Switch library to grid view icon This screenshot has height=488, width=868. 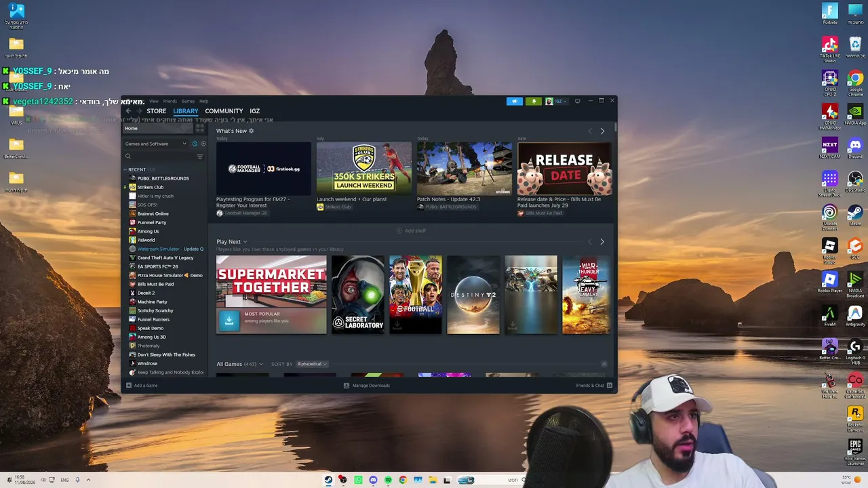pyautogui.click(x=200, y=128)
